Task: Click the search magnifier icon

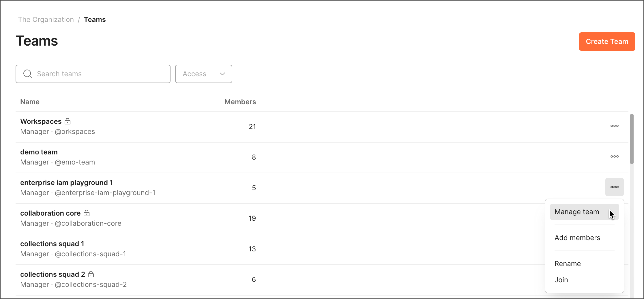Action: (x=27, y=74)
